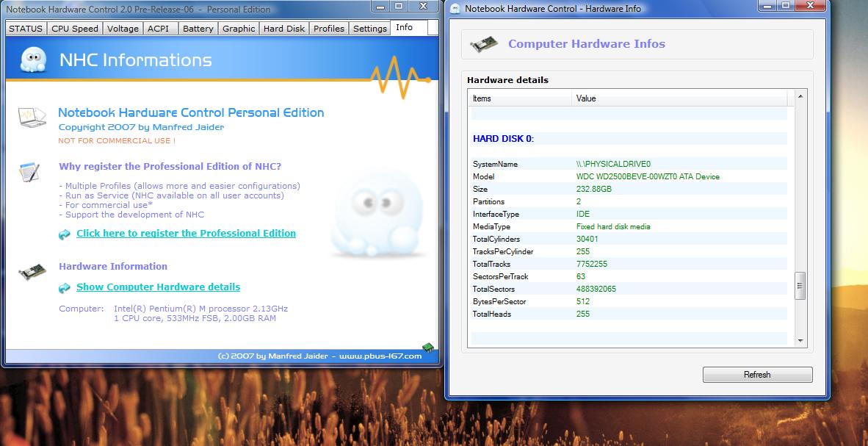Click the Items column header

coord(521,98)
